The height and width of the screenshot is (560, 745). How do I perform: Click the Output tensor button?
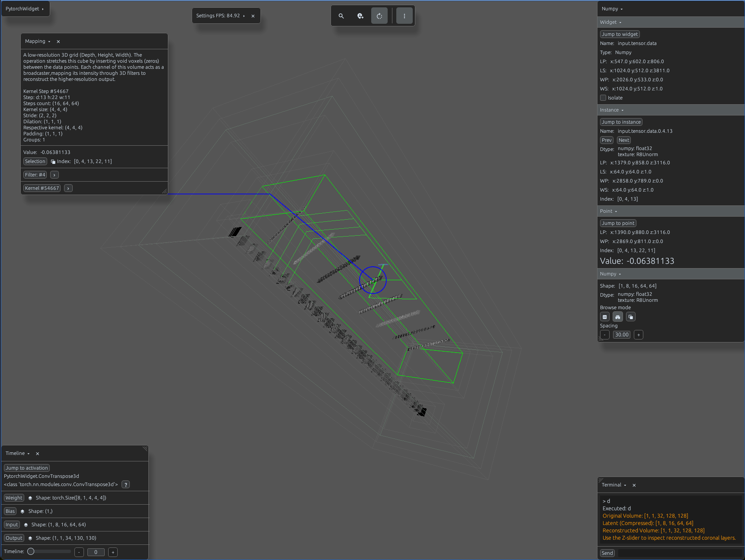click(x=14, y=538)
